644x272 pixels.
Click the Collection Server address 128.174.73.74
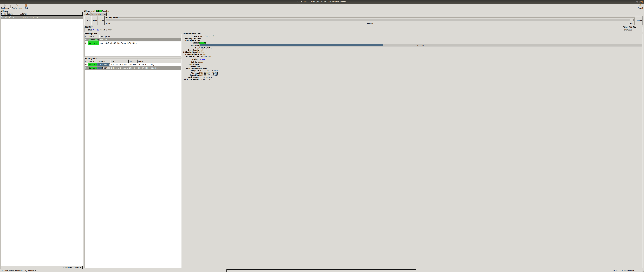(205, 80)
